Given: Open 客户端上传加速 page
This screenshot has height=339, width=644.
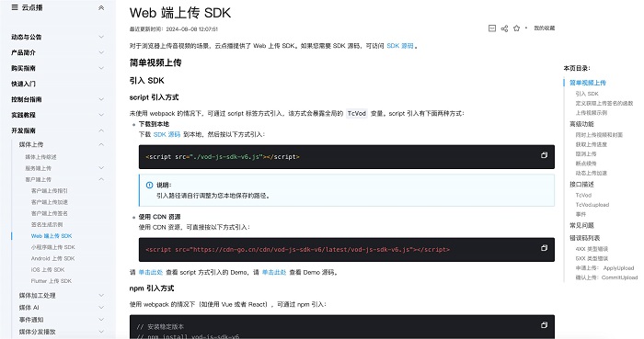Looking at the screenshot, I should [x=50, y=202].
